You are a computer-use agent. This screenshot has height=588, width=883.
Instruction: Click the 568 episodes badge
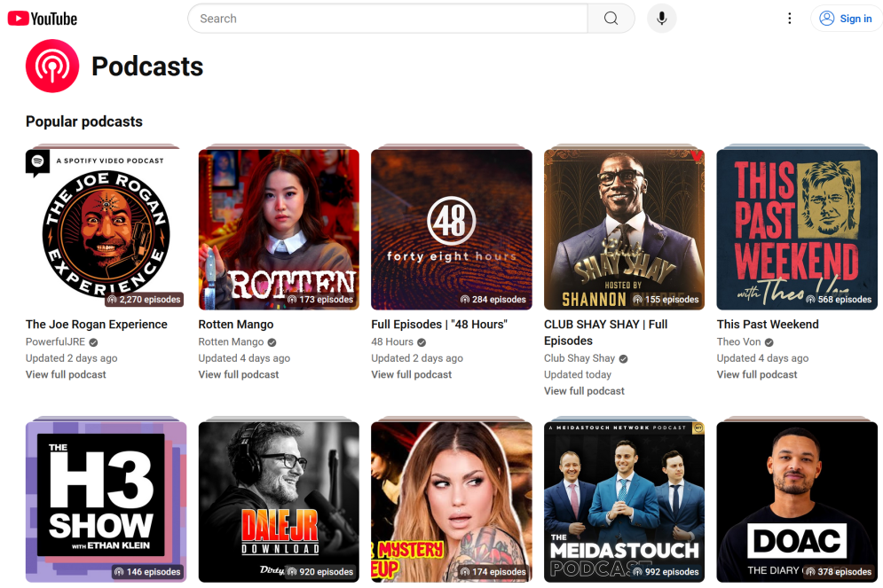(840, 300)
